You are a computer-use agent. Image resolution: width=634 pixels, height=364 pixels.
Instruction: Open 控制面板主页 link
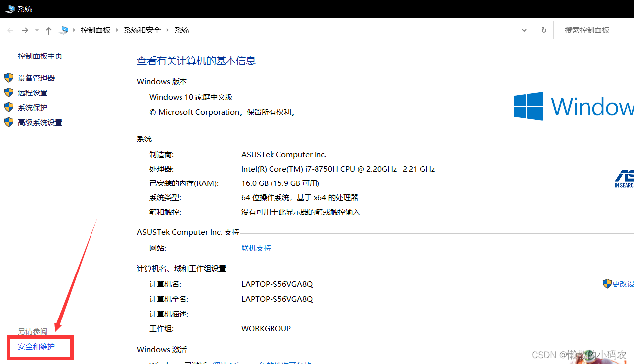(40, 56)
